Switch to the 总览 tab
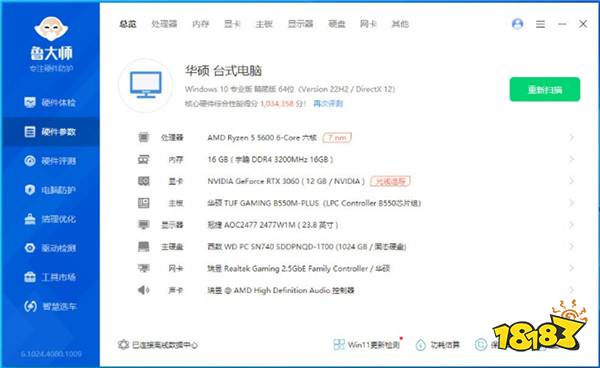Image resolution: width=600 pixels, height=368 pixels. tap(127, 24)
